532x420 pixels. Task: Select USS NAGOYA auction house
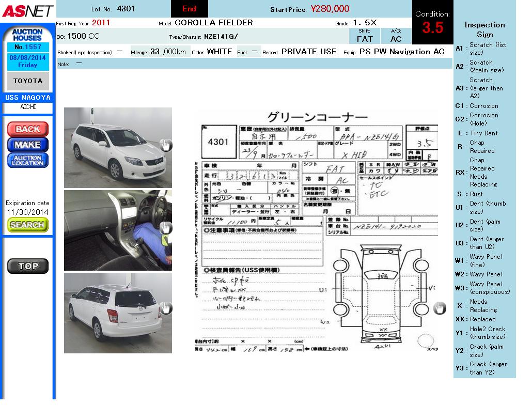[28, 98]
